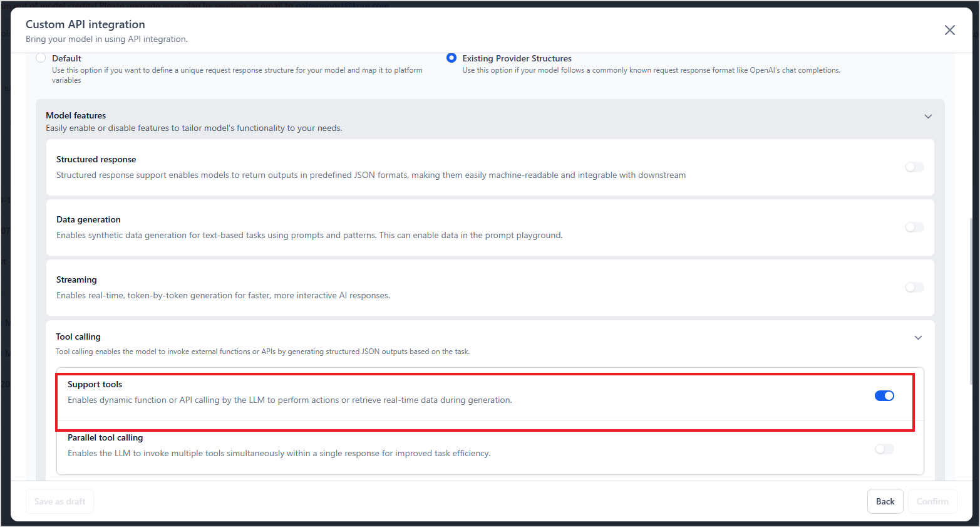Select the Default radio button
The width and height of the screenshot is (980, 527).
coord(41,58)
